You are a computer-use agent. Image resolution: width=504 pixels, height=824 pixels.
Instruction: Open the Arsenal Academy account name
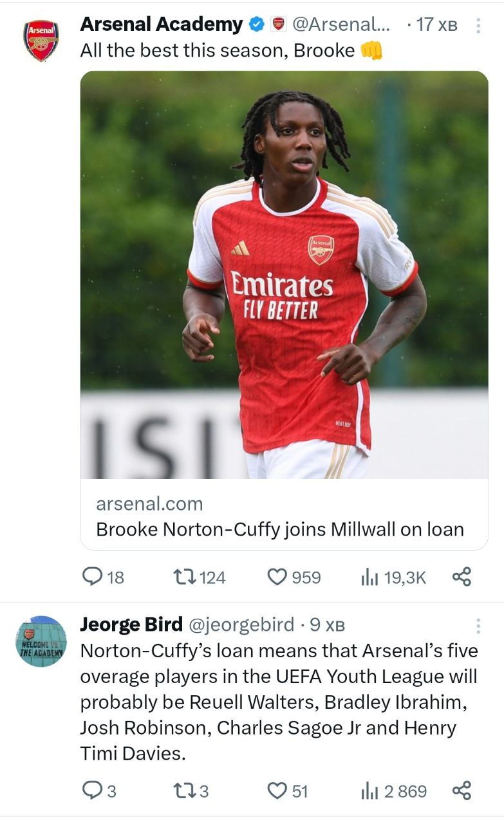pos(161,24)
